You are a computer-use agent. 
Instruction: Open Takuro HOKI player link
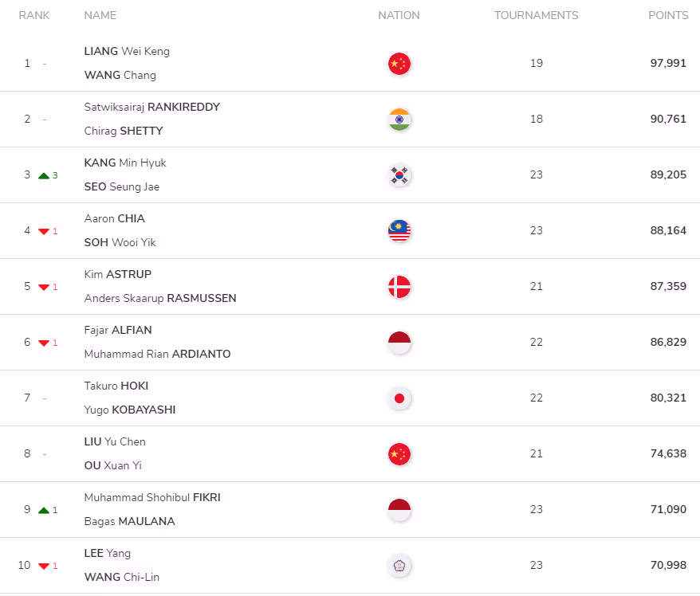click(x=116, y=386)
